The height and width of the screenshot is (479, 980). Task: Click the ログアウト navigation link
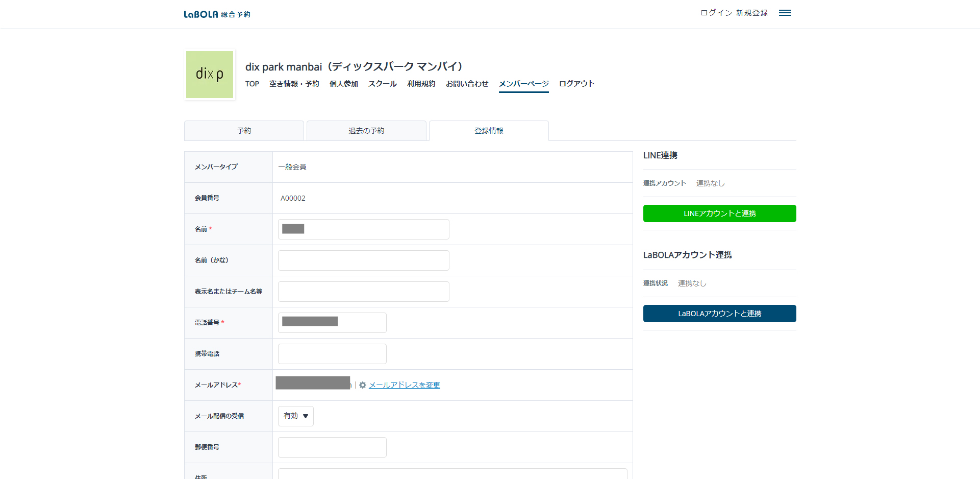click(x=576, y=84)
